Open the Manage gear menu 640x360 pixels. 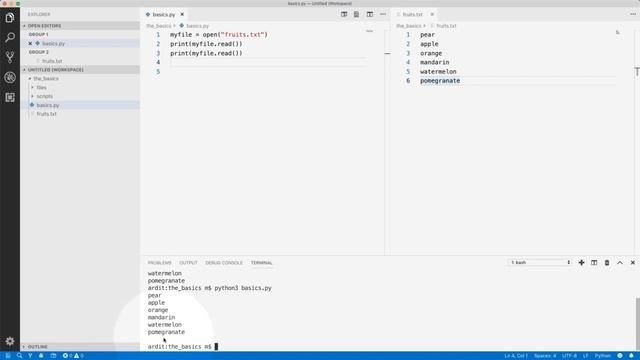click(x=10, y=341)
